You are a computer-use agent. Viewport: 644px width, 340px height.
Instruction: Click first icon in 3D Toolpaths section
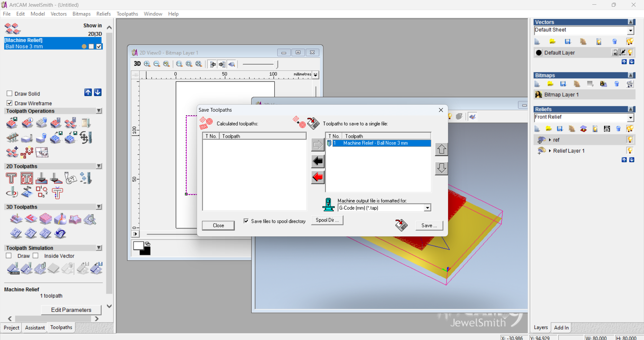coord(16,219)
